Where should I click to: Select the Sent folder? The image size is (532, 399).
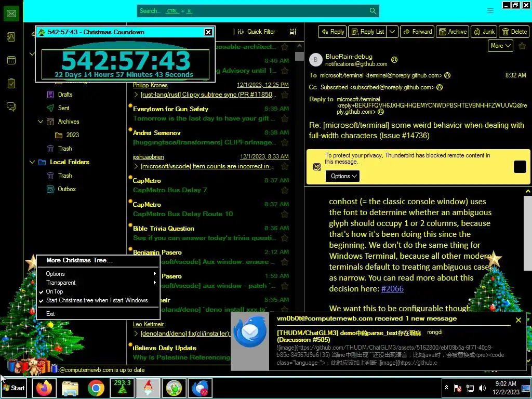pyautogui.click(x=63, y=108)
